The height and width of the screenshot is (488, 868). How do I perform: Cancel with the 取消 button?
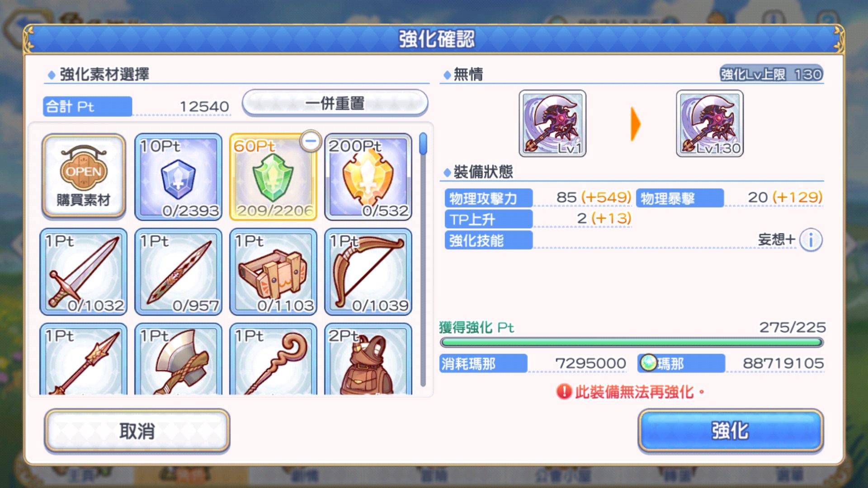[x=137, y=431]
